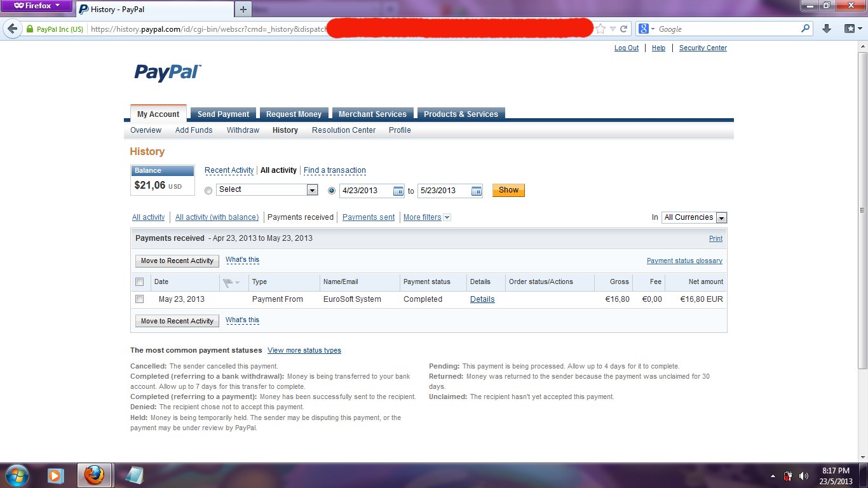Open the URL bar history dropdown arrow
The width and height of the screenshot is (868, 488).
(x=613, y=29)
